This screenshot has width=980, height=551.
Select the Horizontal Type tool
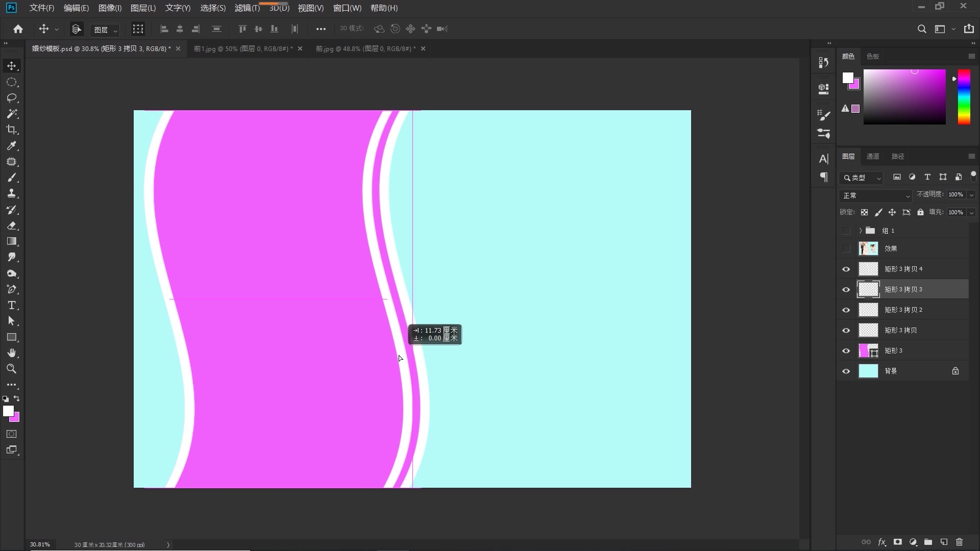(x=12, y=305)
